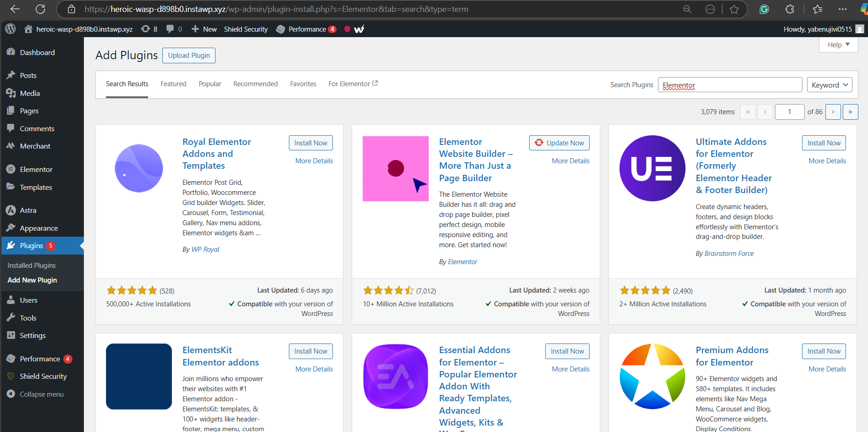Open the WP Royal author link

(205, 249)
